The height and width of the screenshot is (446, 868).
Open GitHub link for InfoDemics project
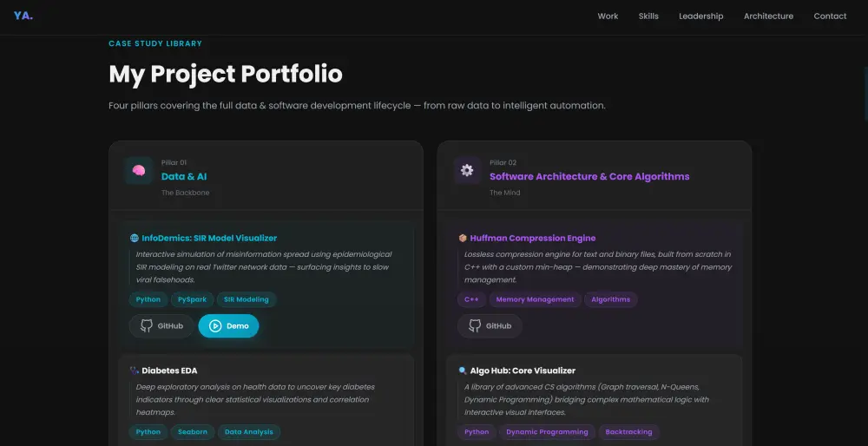161,326
